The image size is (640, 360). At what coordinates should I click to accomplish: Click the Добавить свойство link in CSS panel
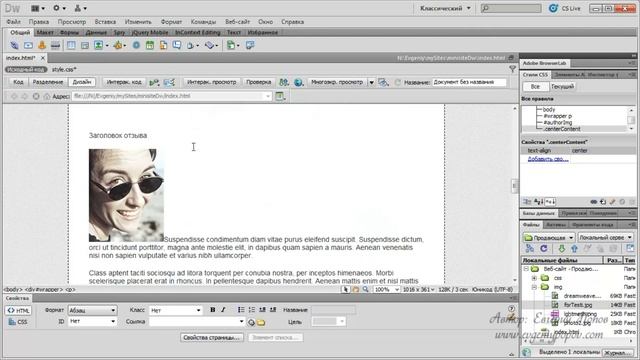[548, 159]
